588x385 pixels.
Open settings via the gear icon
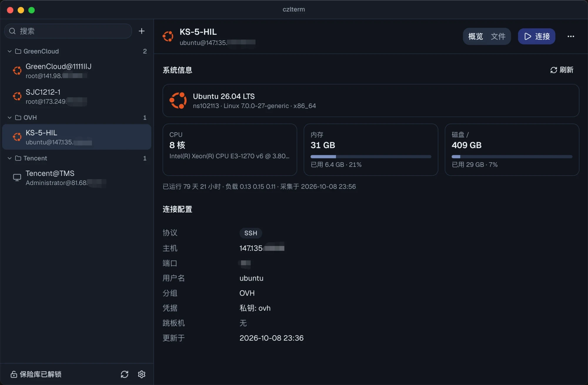(x=142, y=374)
